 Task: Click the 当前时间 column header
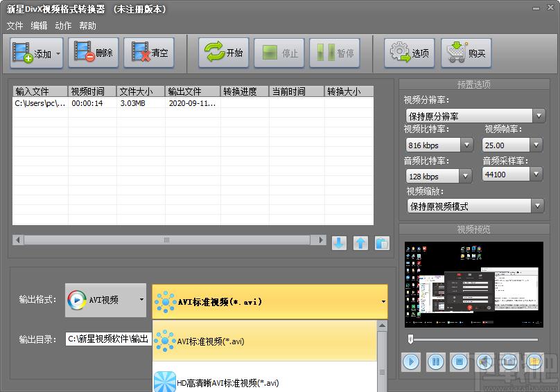coord(297,91)
